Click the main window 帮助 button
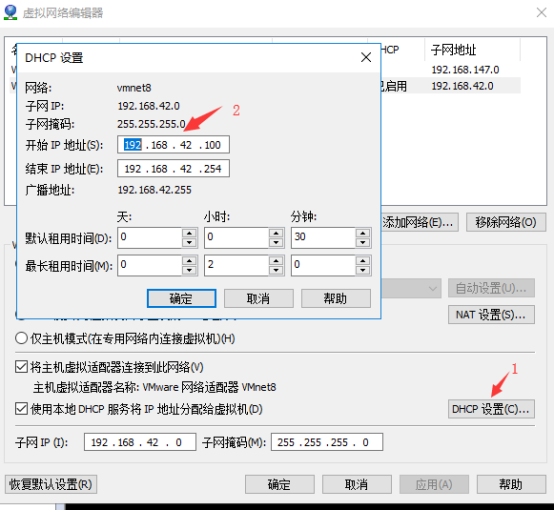Image resolution: width=554 pixels, height=510 pixels. (511, 484)
